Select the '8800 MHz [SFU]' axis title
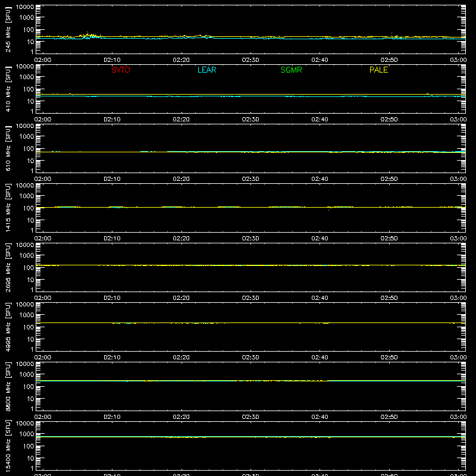 (8, 387)
